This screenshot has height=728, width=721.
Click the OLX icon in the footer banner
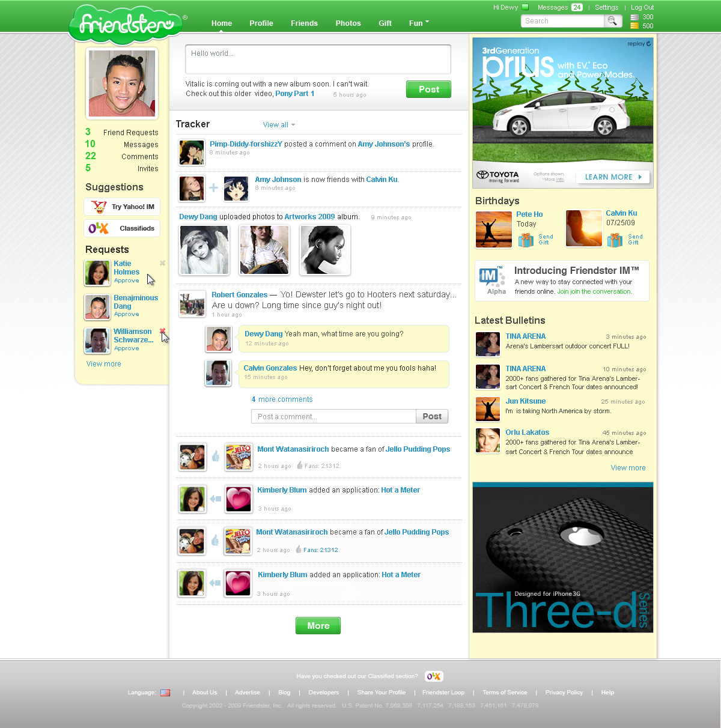click(x=433, y=676)
